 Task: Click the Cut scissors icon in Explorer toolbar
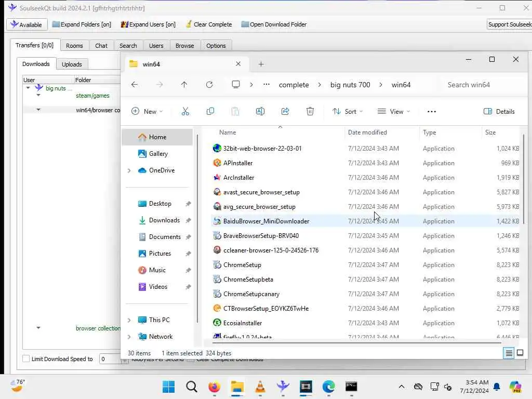[x=185, y=111]
